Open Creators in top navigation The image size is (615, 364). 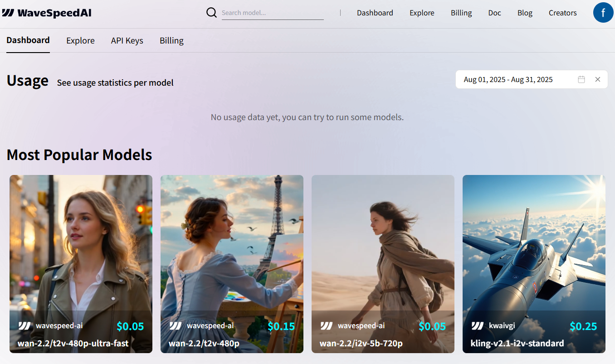563,13
